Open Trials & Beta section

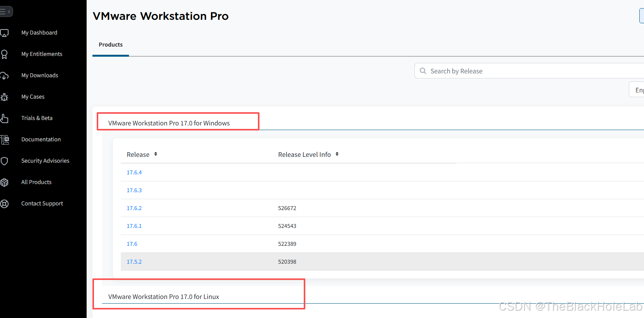37,118
